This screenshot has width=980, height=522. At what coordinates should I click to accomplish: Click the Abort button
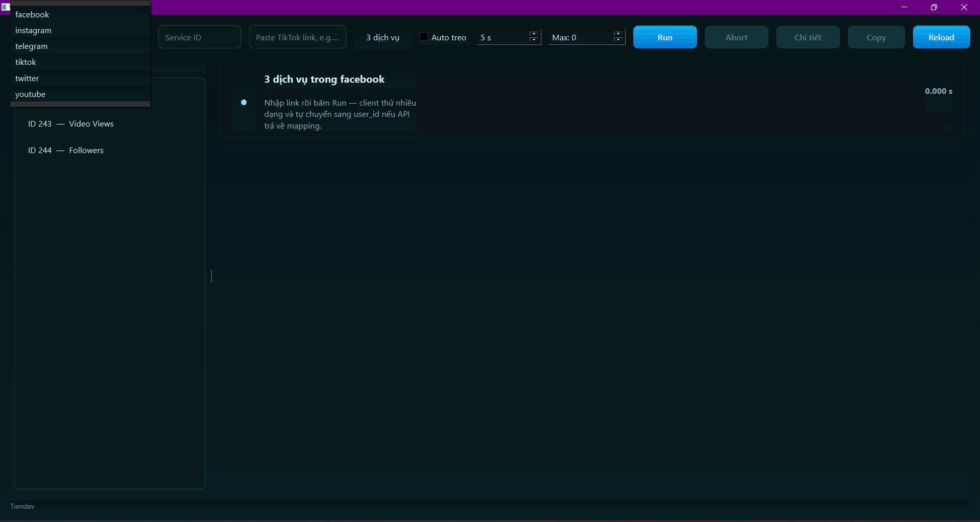pos(736,37)
